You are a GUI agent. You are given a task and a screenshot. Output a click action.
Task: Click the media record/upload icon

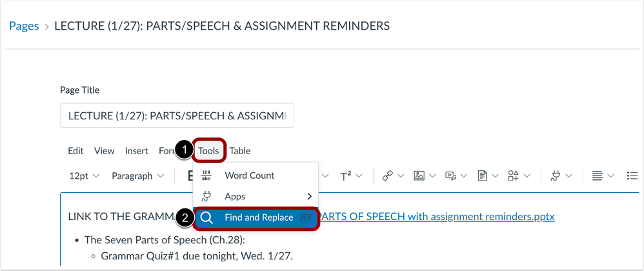(450, 176)
